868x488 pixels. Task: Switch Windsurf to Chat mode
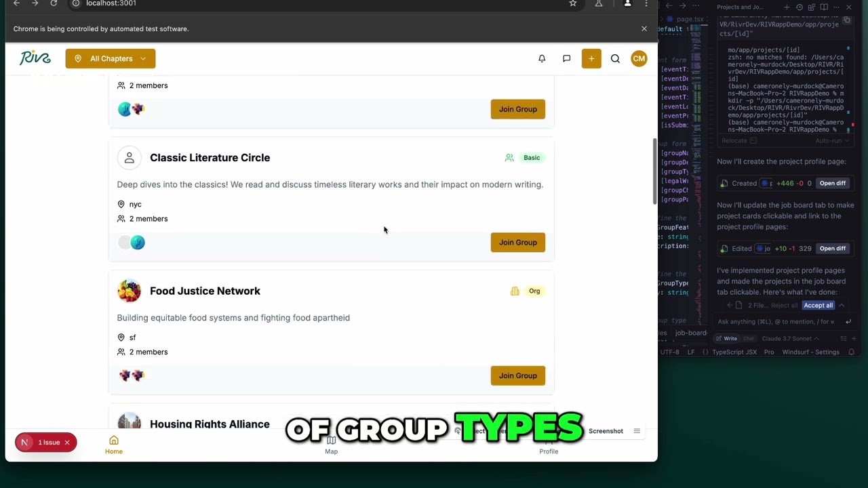pos(748,338)
